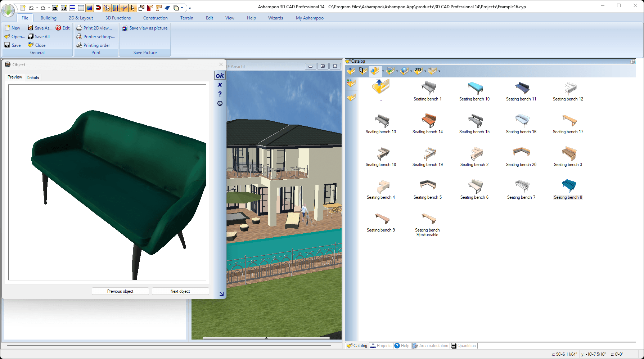Click the red magnet snap icon
This screenshot has width=644, height=359.
point(98,8)
